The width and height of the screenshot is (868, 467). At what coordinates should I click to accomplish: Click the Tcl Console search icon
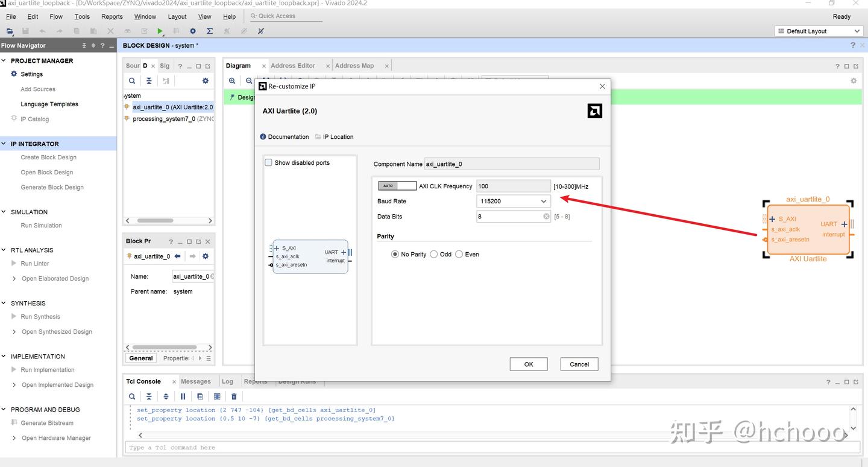click(x=132, y=396)
